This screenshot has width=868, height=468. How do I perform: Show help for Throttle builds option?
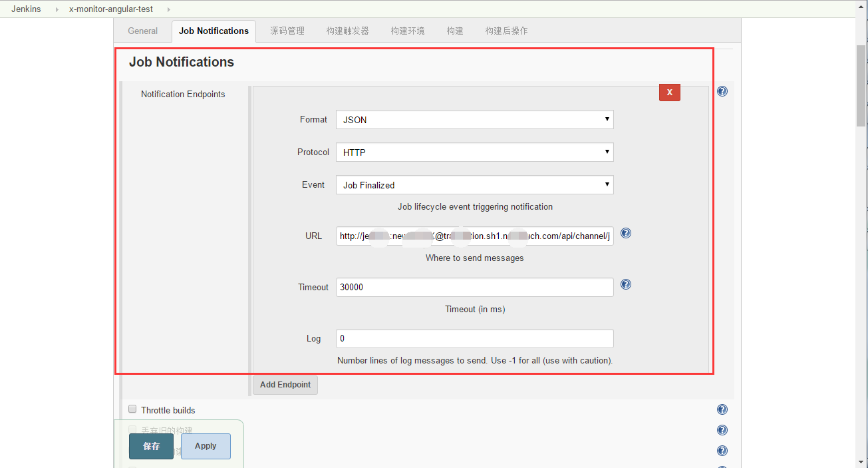pyautogui.click(x=722, y=410)
